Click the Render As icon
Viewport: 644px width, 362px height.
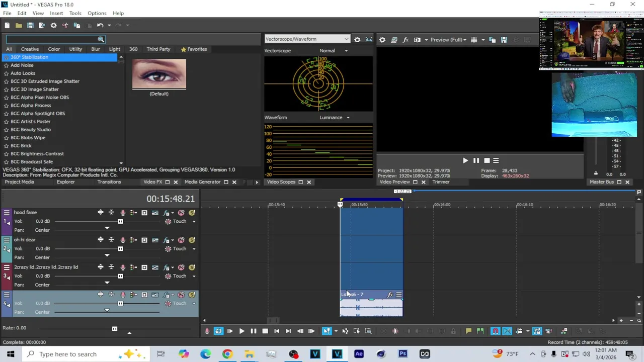pyautogui.click(x=42, y=25)
